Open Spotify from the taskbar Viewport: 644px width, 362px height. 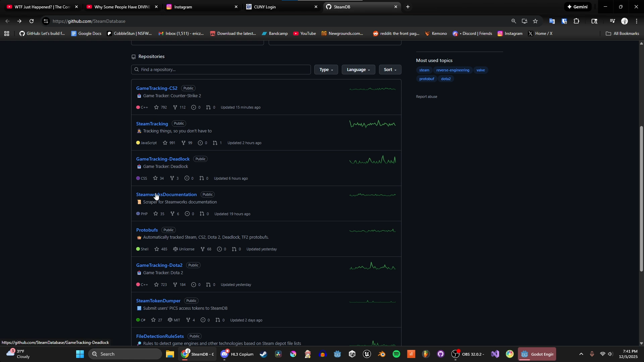pos(396,354)
